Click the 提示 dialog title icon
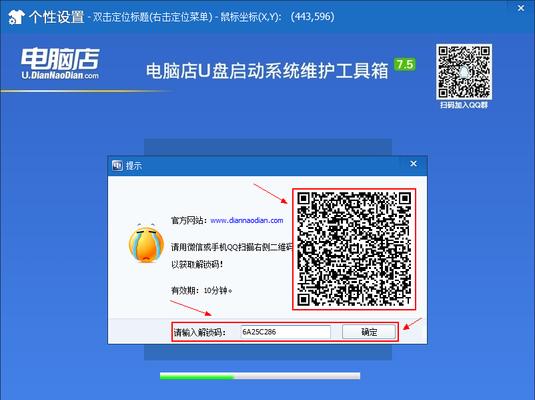 [117, 166]
